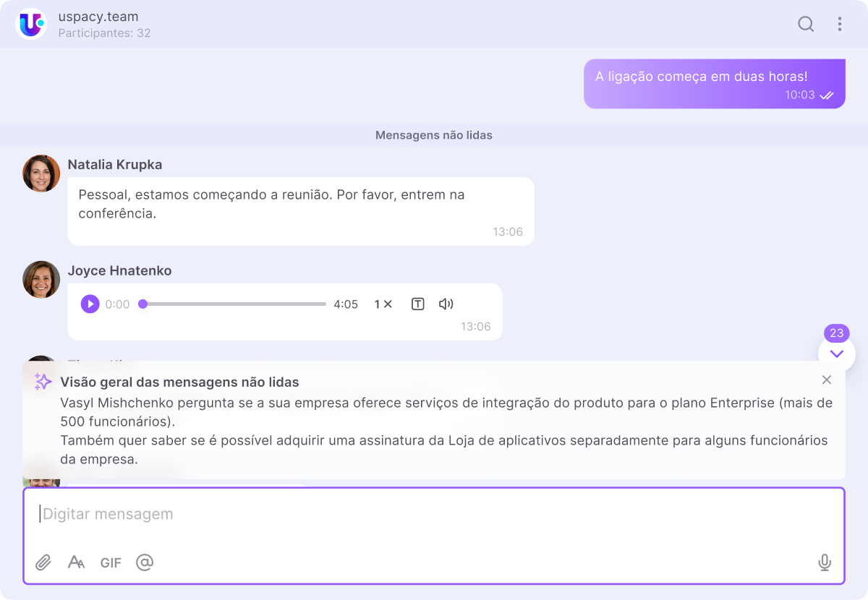868x600 pixels.
Task: Open the GIF picker
Action: [111, 562]
